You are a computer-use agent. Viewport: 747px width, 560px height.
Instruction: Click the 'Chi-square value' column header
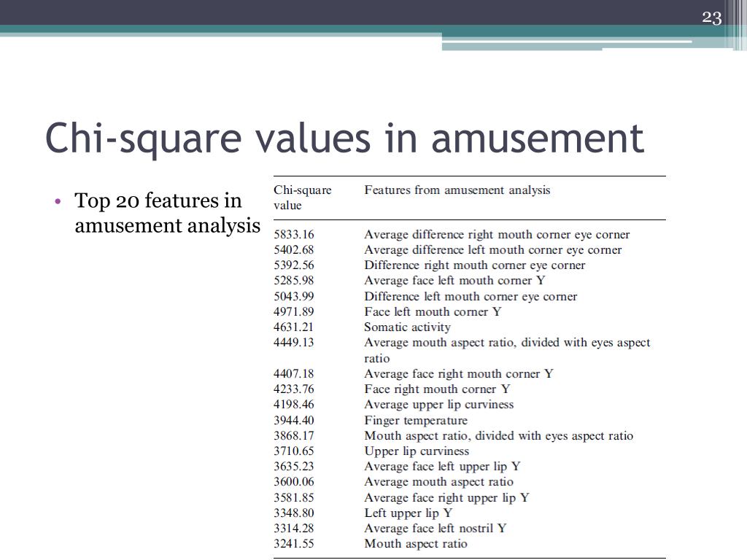pyautogui.click(x=303, y=198)
